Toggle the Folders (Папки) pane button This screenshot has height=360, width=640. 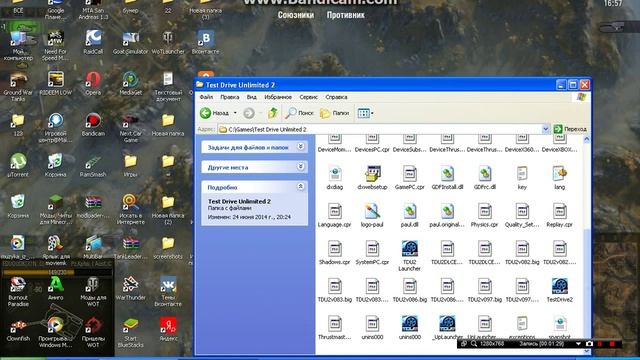tap(334, 113)
